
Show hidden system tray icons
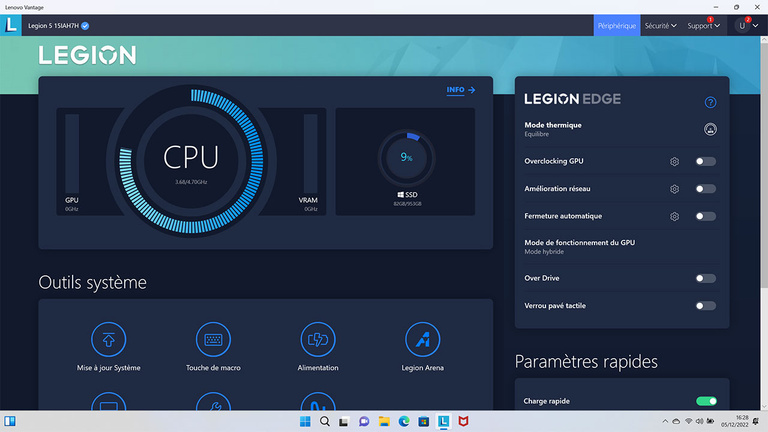click(x=665, y=421)
